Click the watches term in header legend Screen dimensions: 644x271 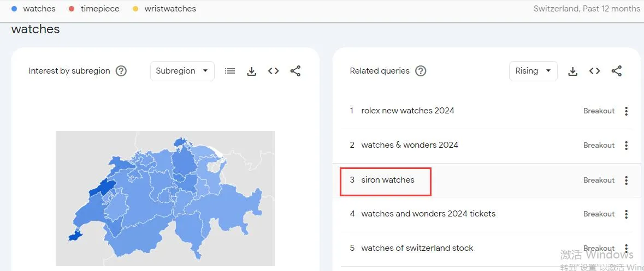(39, 9)
